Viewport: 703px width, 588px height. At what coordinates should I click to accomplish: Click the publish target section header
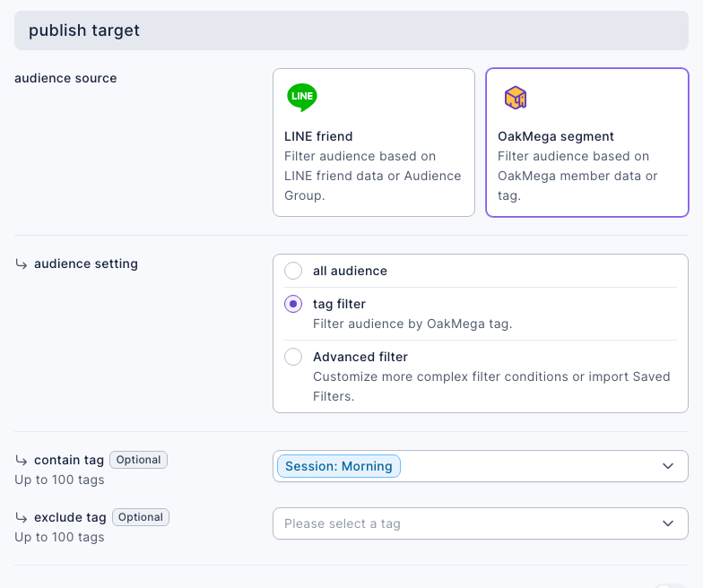(351, 30)
